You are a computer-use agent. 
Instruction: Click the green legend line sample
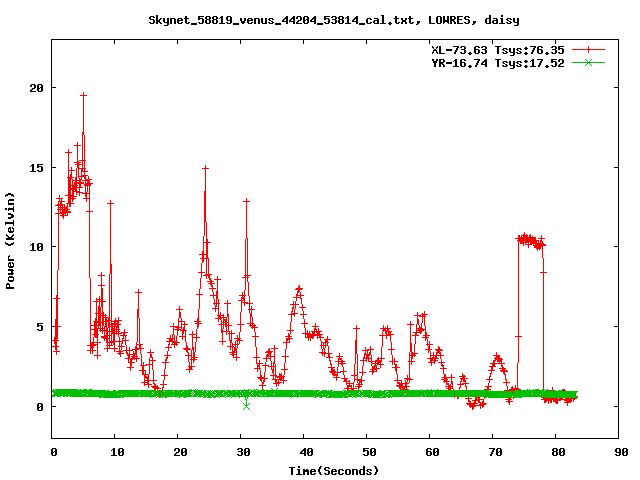[588, 62]
